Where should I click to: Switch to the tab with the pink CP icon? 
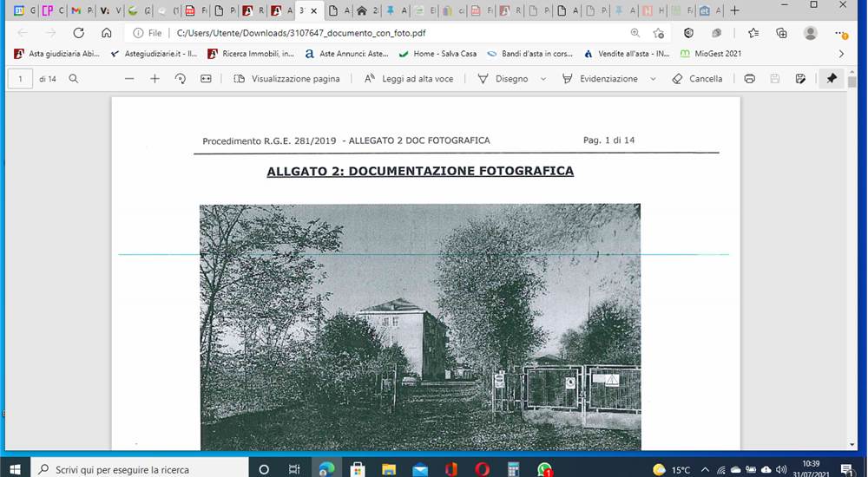[53, 10]
